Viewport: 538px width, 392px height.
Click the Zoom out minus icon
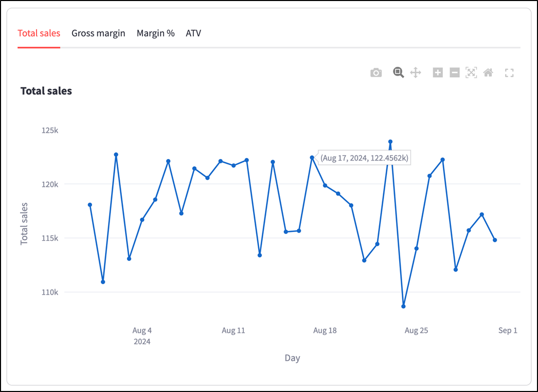pyautogui.click(x=455, y=73)
